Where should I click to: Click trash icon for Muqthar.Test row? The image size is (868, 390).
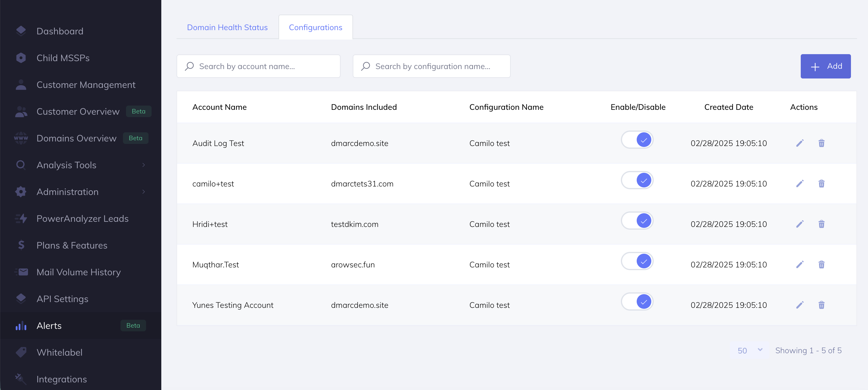click(821, 264)
